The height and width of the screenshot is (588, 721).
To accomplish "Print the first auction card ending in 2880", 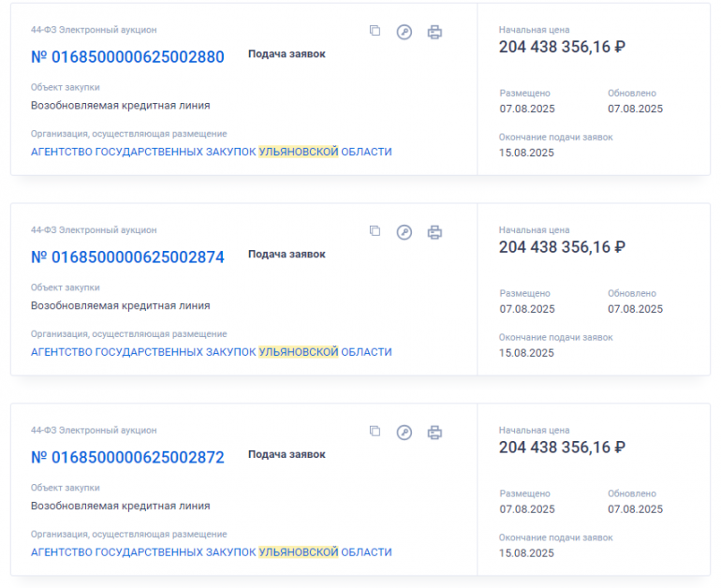I will [434, 32].
